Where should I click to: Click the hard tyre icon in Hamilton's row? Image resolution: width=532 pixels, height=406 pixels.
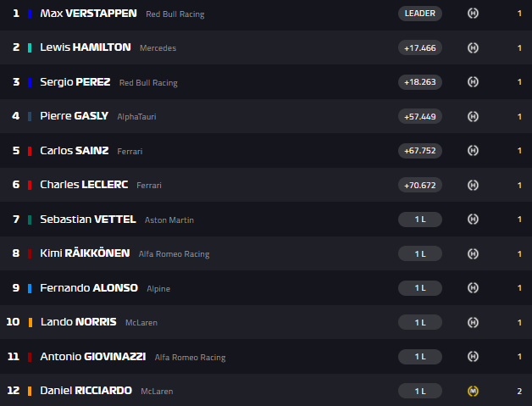(473, 47)
